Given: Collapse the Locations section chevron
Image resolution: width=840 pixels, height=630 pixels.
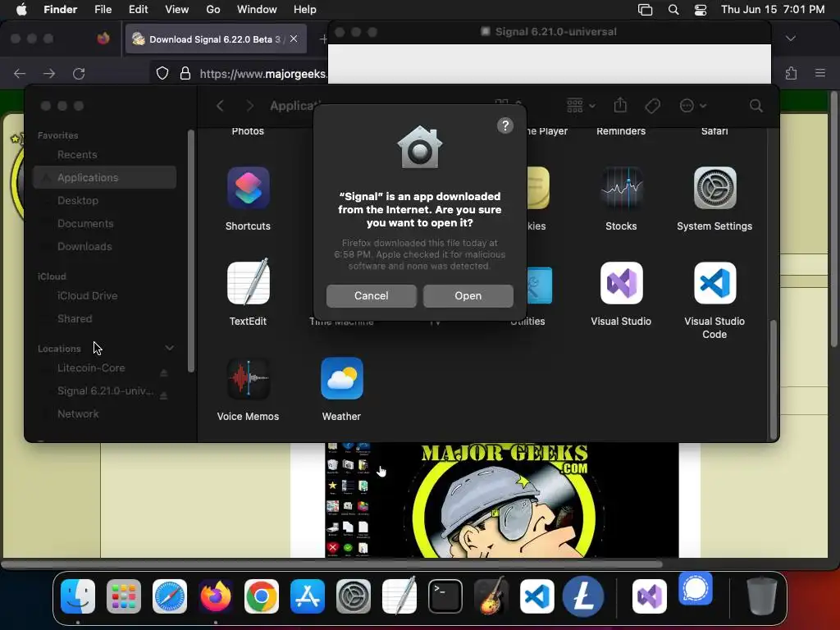Looking at the screenshot, I should pyautogui.click(x=169, y=348).
